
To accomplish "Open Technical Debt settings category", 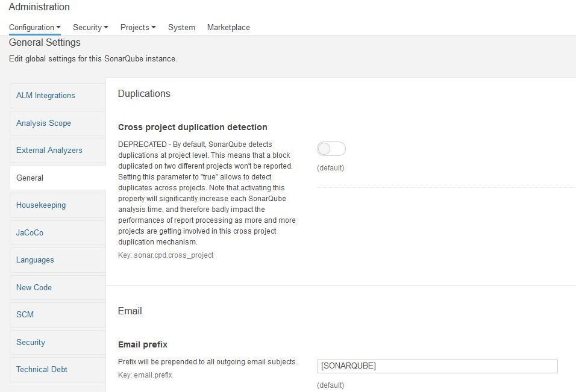I will pos(58,370).
